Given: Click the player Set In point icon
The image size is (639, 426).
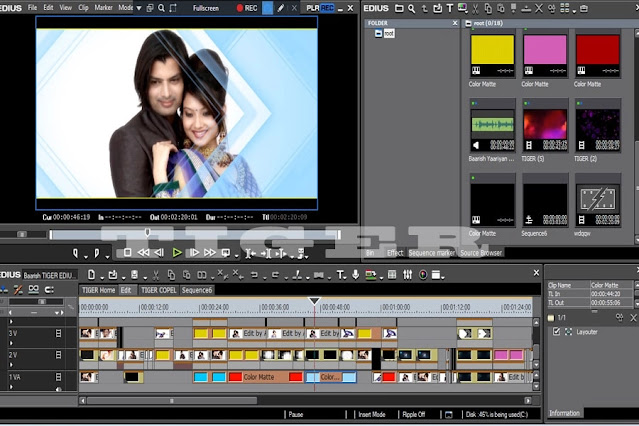Looking at the screenshot, I should click(x=75, y=254).
